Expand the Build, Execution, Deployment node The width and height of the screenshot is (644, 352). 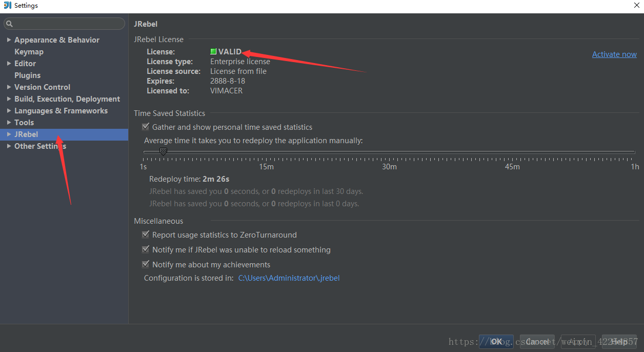[x=9, y=99]
